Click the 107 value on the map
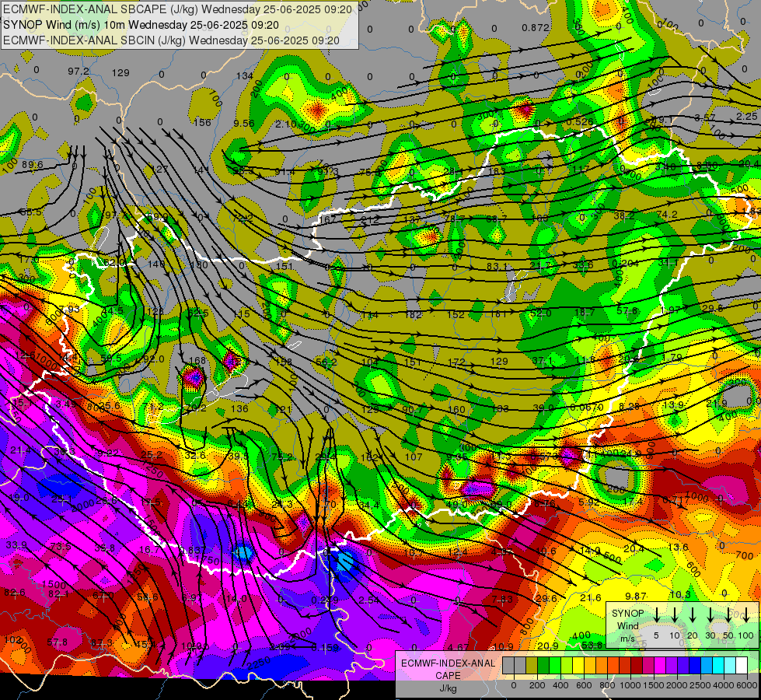The width and height of the screenshot is (761, 700). (414, 457)
